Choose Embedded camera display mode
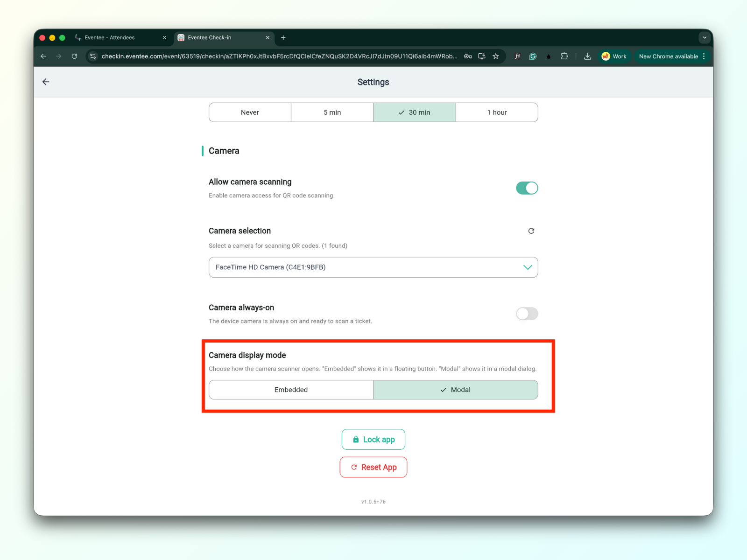Viewport: 747px width, 560px height. [x=291, y=390]
